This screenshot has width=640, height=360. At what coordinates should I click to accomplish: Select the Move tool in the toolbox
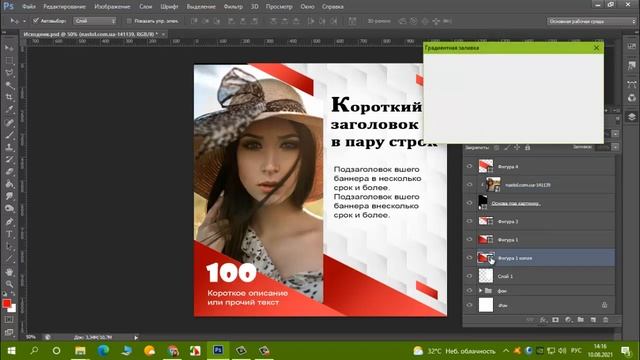coord(9,48)
